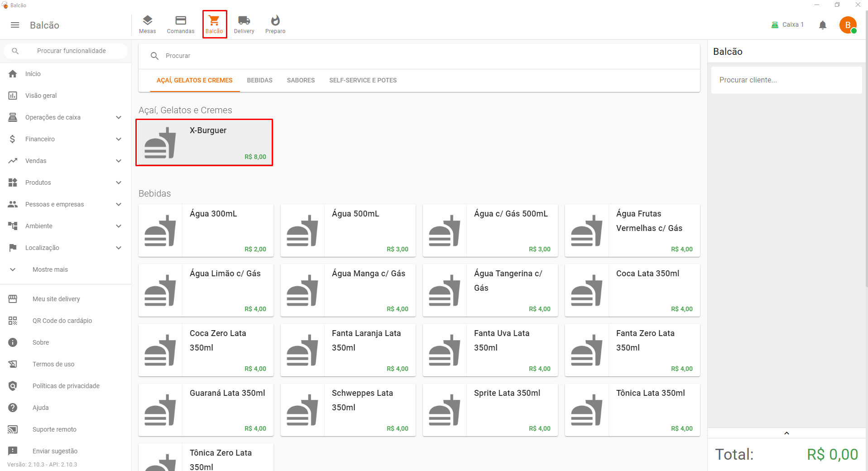Add Coca Lata 350ml card
Viewport: 868px width, 471px height.
(632, 290)
